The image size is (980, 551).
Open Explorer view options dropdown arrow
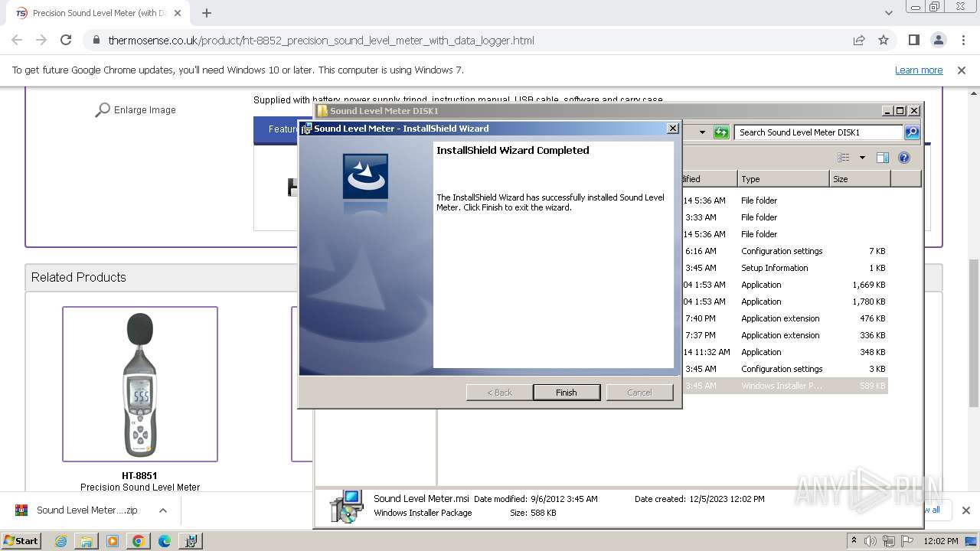pos(862,158)
